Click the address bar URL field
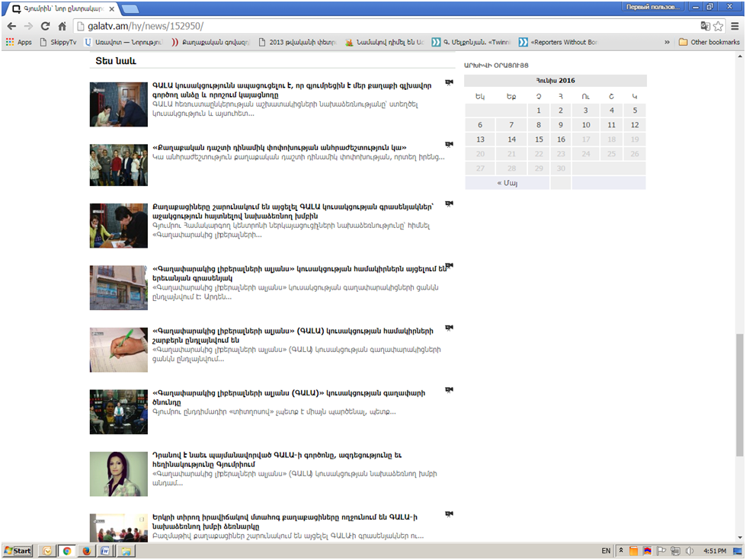 [381, 26]
